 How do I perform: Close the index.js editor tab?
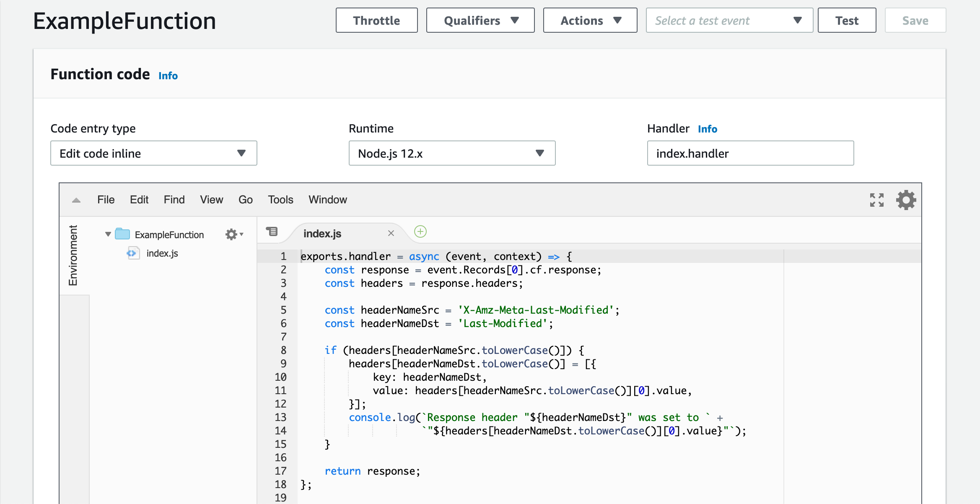[391, 233]
